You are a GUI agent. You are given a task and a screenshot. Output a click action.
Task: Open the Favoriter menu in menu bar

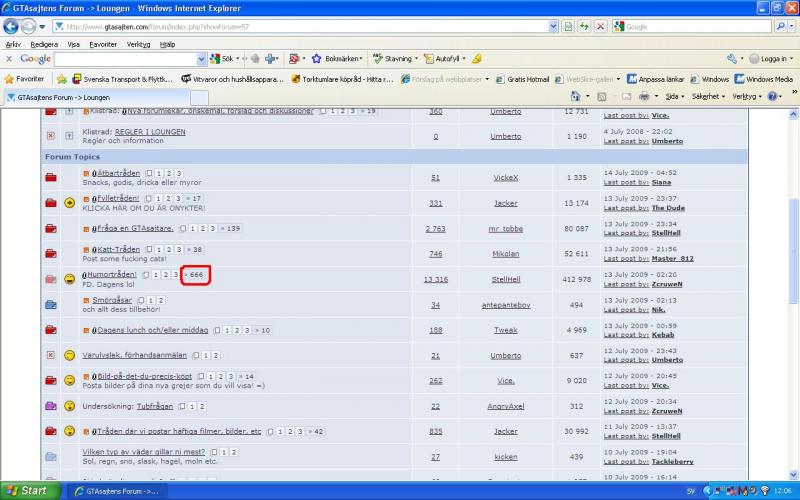[x=103, y=44]
